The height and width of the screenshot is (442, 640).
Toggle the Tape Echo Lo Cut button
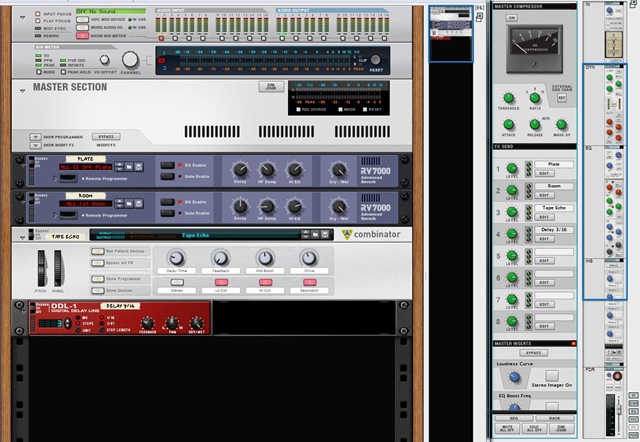click(221, 282)
